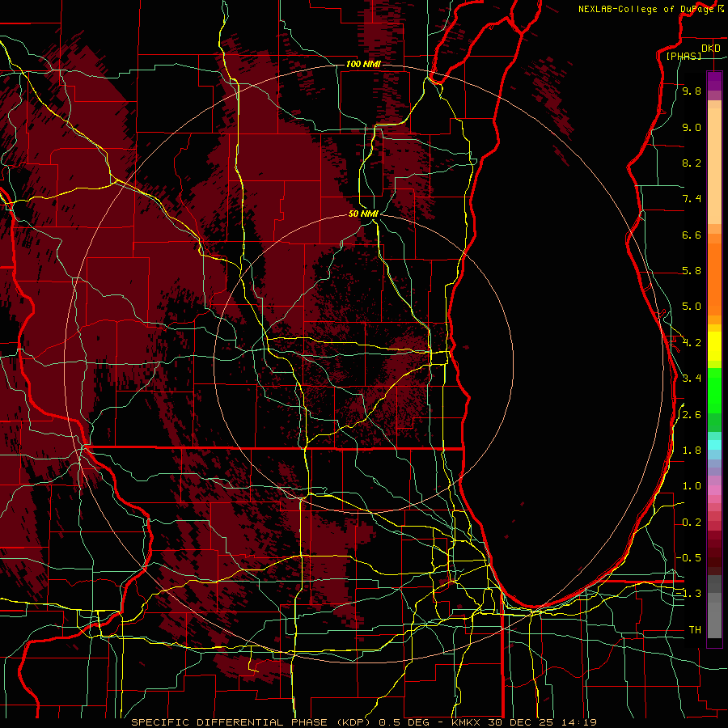Screen dimensions: 728x728
Task: Click the 0.2 value on the scale
Action: point(692,523)
